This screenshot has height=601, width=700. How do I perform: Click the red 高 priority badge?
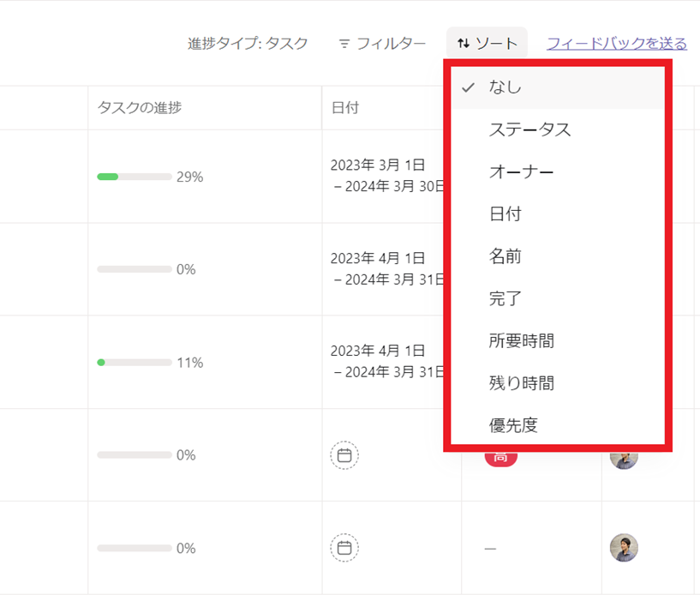point(500,458)
